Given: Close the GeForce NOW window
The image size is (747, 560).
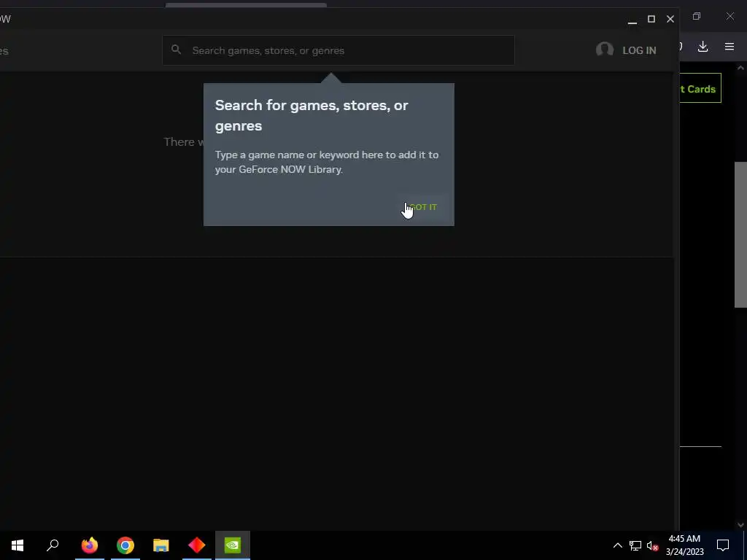Looking at the screenshot, I should [x=670, y=19].
